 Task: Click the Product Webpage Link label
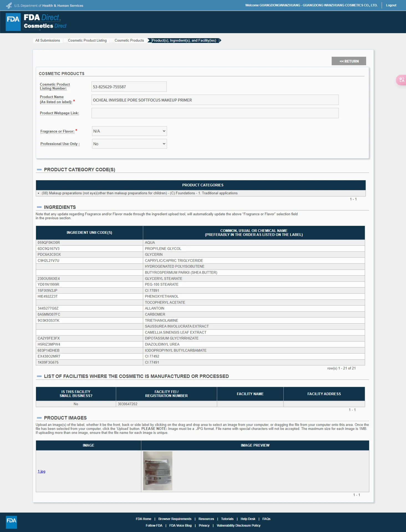(x=59, y=113)
